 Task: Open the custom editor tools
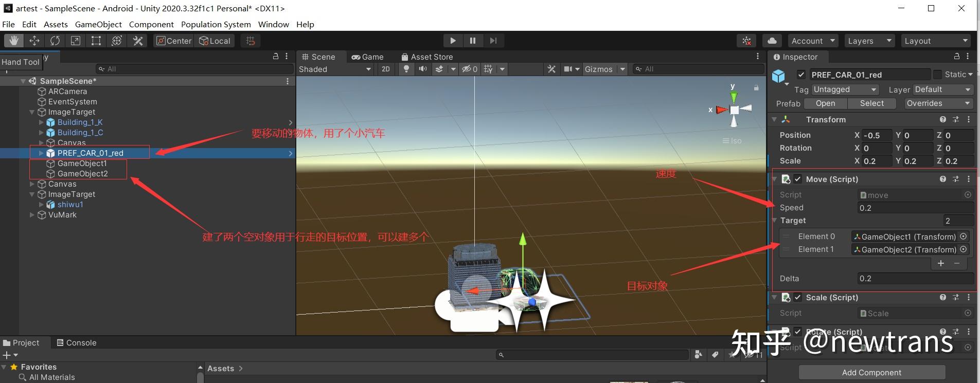tap(137, 41)
